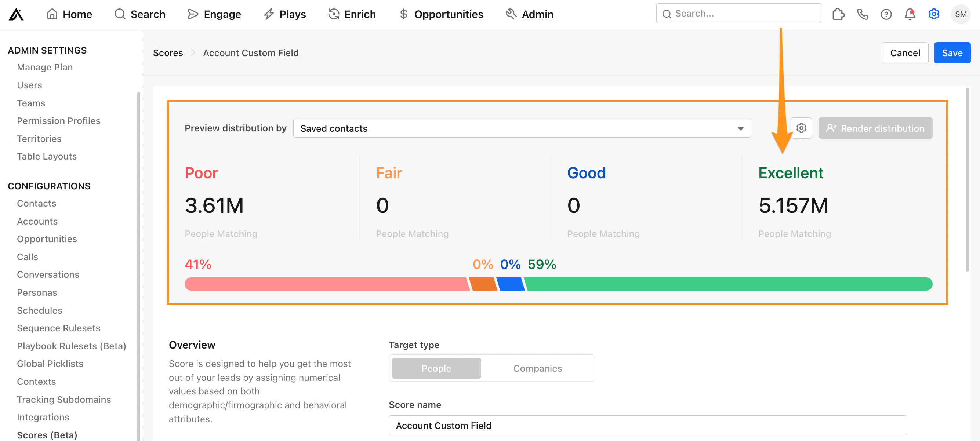
Task: Navigate to Scores via the breadcrumb
Action: point(168,53)
